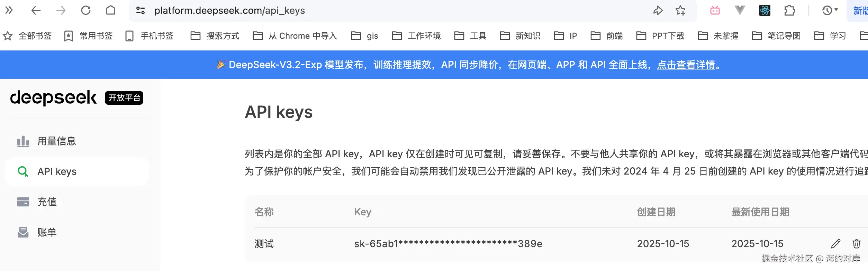
Task: Open the 前端 bookmark folder
Action: (607, 36)
